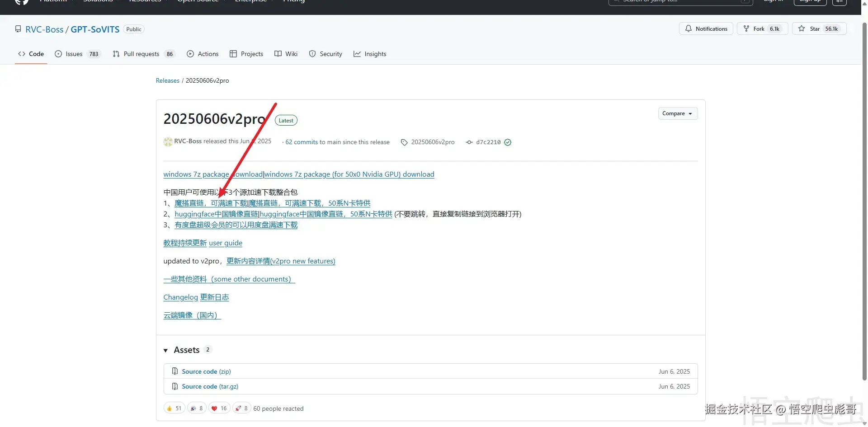Open some other documents link

(229, 279)
